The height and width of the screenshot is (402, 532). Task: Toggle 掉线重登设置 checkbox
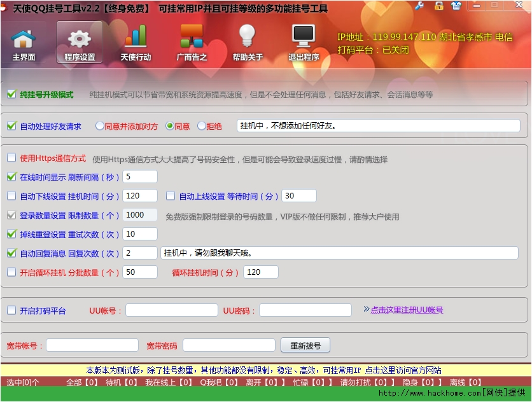(x=11, y=234)
